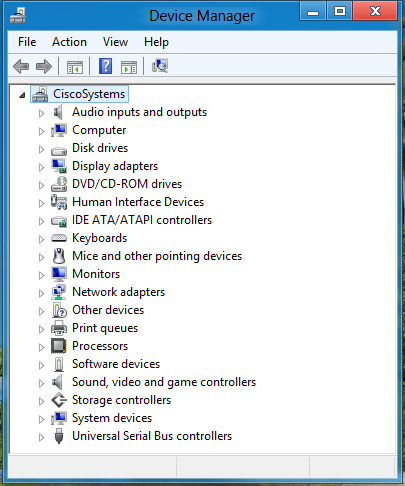Open the blue question mark Help icon
The image size is (405, 486).
105,66
